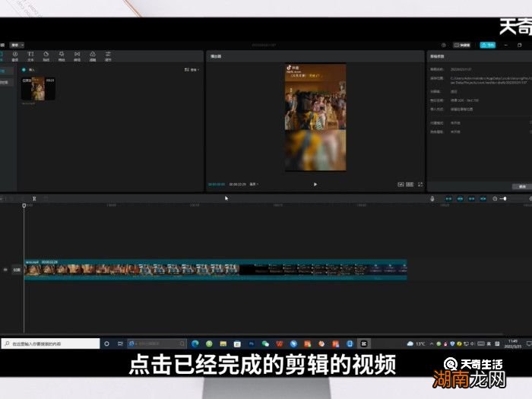Toggle preview axis on the timeline toolbar
This screenshot has height=399, width=532.
pyautogui.click(x=483, y=198)
